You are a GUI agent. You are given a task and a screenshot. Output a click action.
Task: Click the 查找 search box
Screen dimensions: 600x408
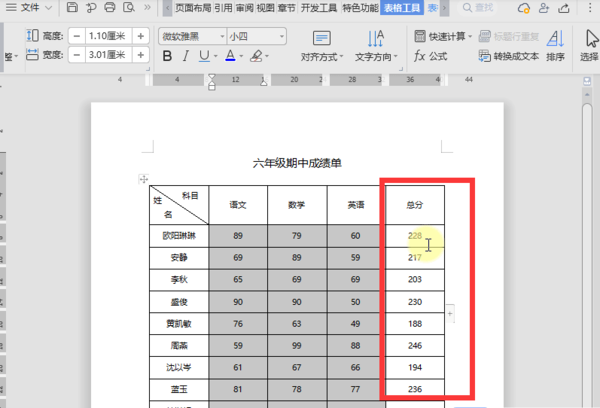tap(478, 8)
